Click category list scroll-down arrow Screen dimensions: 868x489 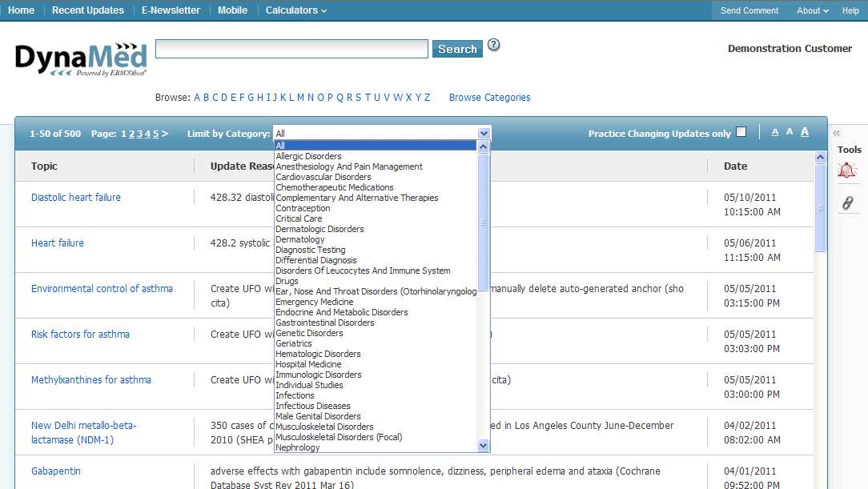pos(484,445)
